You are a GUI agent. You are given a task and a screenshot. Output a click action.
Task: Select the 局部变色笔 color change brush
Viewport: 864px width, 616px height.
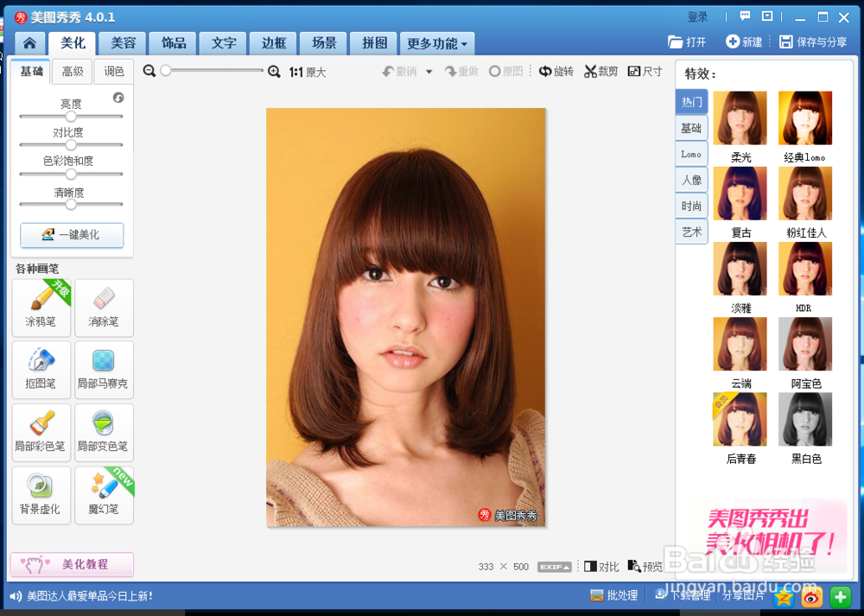(x=104, y=433)
